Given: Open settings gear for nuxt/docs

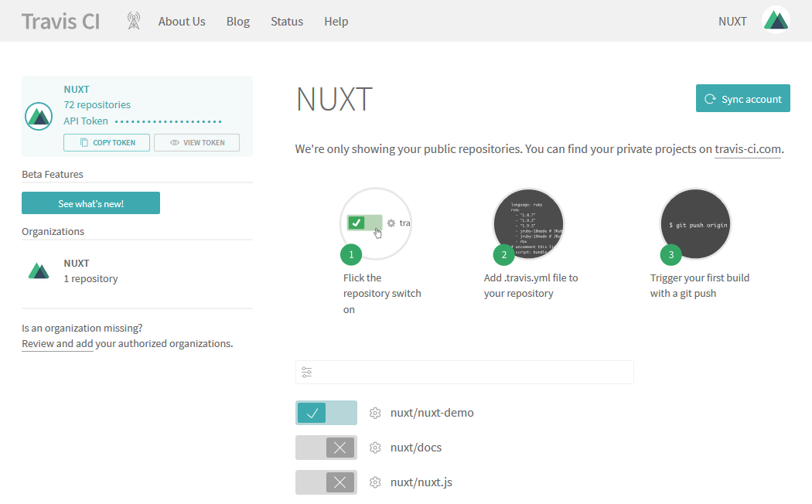Looking at the screenshot, I should [x=375, y=448].
